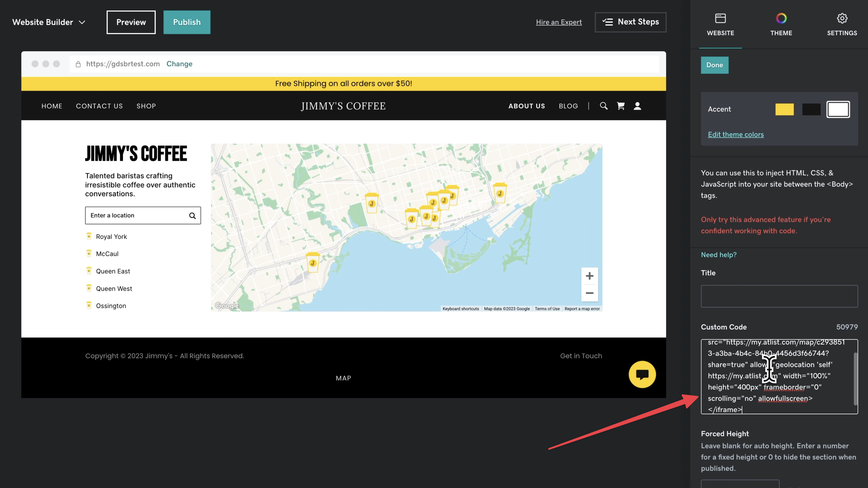Select ABOUT US navigation item
The height and width of the screenshot is (488, 868).
pos(527,106)
